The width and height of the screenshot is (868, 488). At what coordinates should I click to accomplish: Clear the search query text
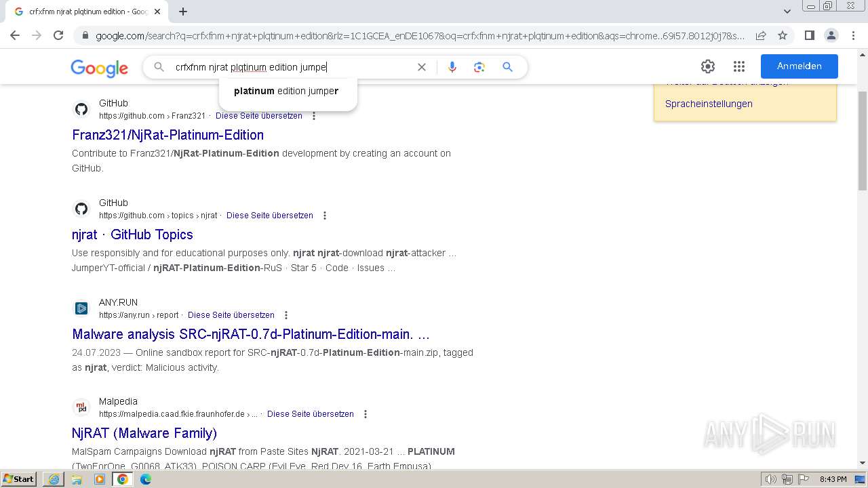(422, 67)
